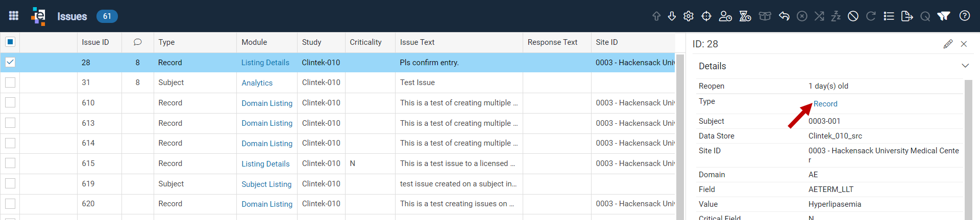Sort by the Type column header

pyautogui.click(x=166, y=42)
